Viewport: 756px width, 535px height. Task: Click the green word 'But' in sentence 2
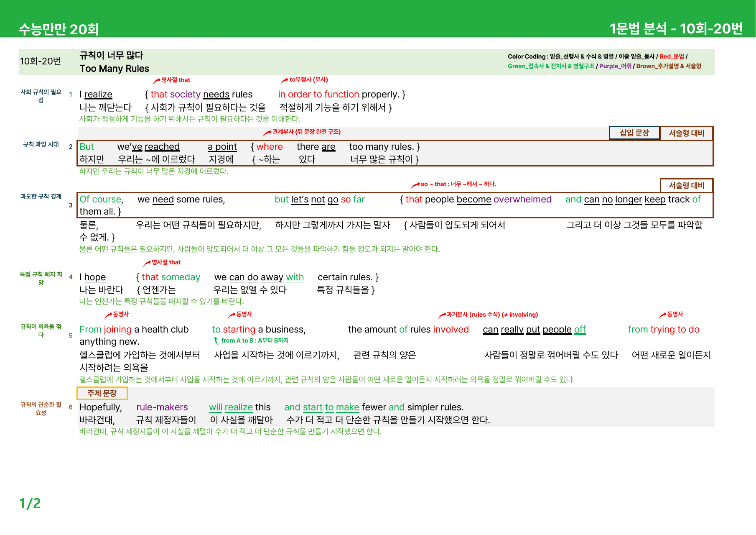point(87,147)
